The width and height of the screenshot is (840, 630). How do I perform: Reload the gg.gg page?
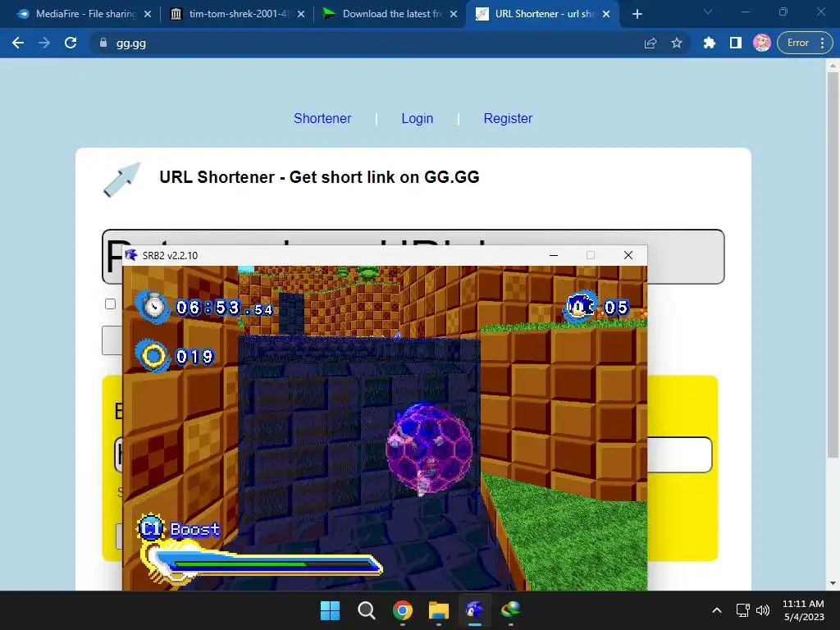[x=71, y=43]
